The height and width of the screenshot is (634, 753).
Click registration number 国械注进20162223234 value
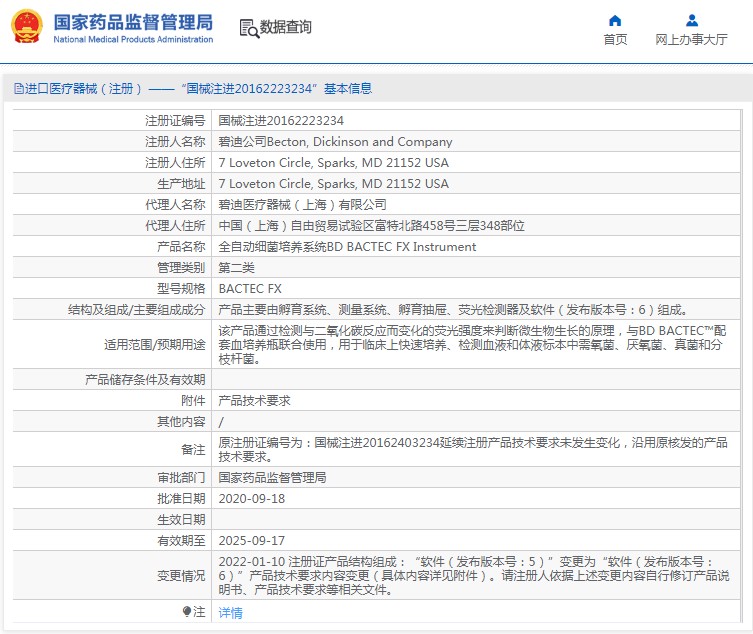[274, 121]
